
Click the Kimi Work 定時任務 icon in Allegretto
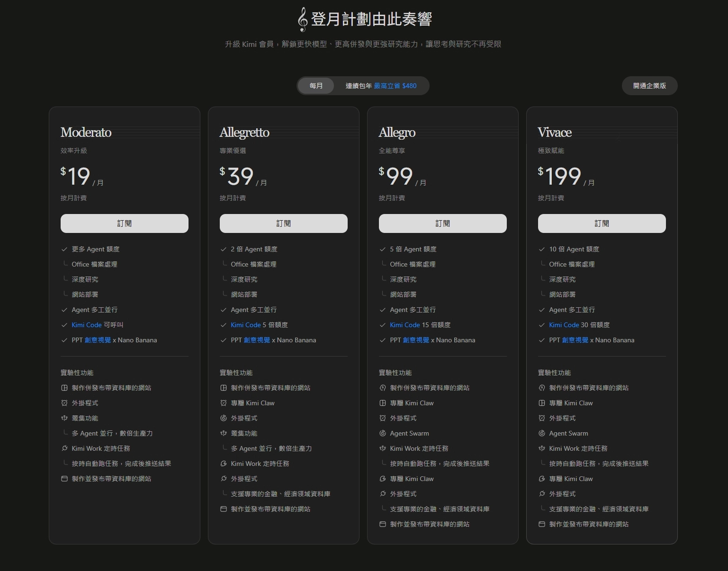pos(224,464)
